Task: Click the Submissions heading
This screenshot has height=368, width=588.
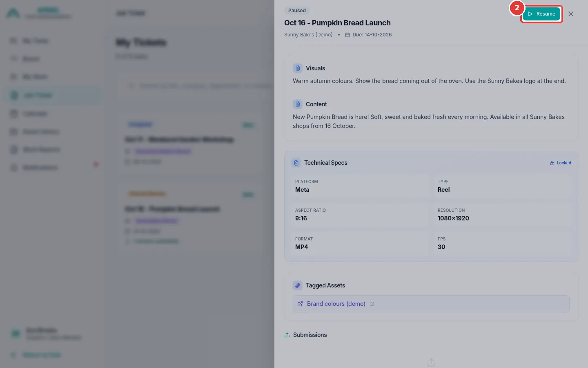Action: coord(310,335)
